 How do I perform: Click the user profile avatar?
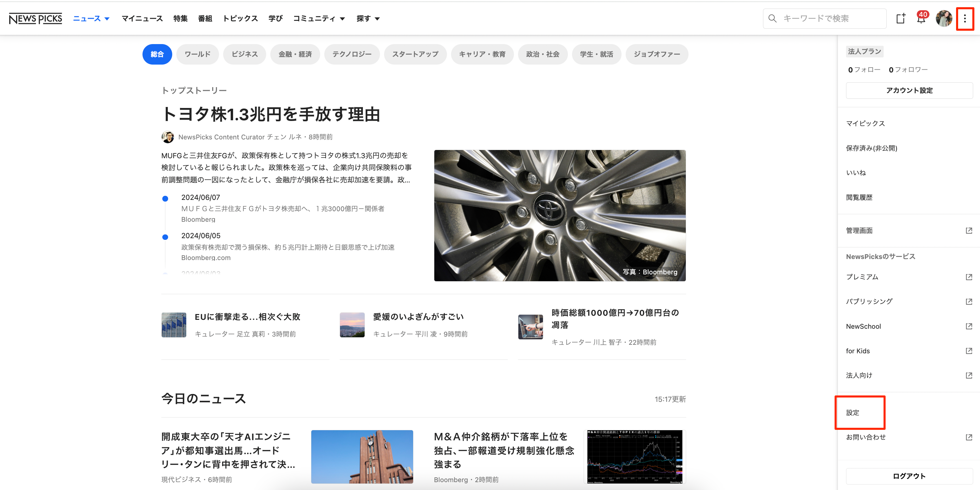(943, 19)
